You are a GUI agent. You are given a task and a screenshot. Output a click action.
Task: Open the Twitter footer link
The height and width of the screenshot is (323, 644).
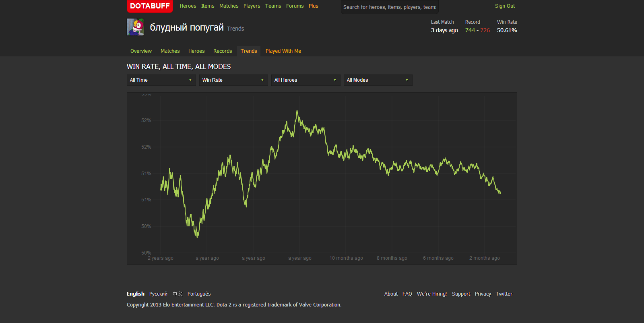pos(504,294)
